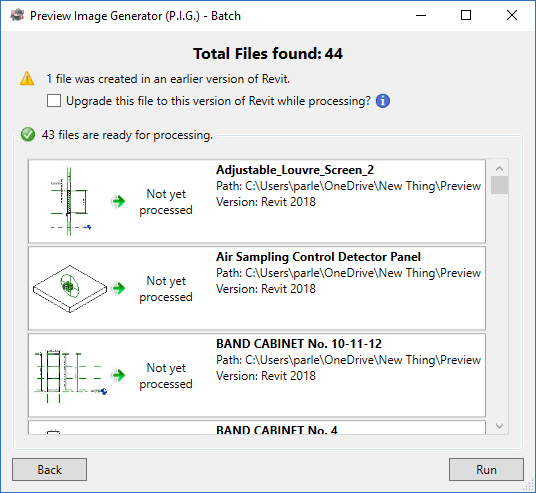Click the BAND CABINET No. 10-11-12 title
The height and width of the screenshot is (493, 536).
pyautogui.click(x=299, y=344)
